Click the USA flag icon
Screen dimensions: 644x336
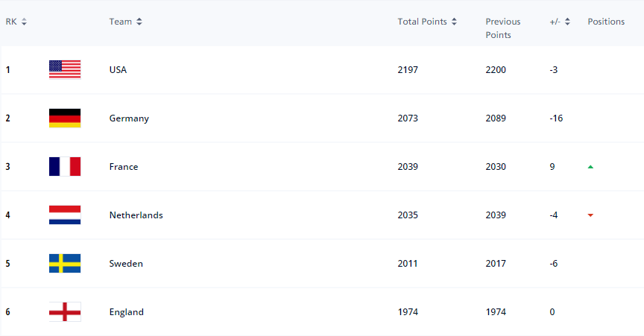[65, 69]
